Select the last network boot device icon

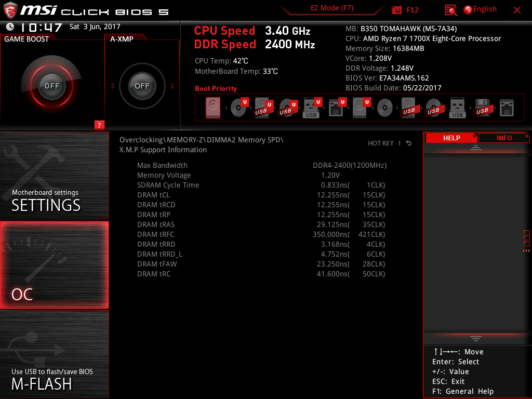click(507, 108)
